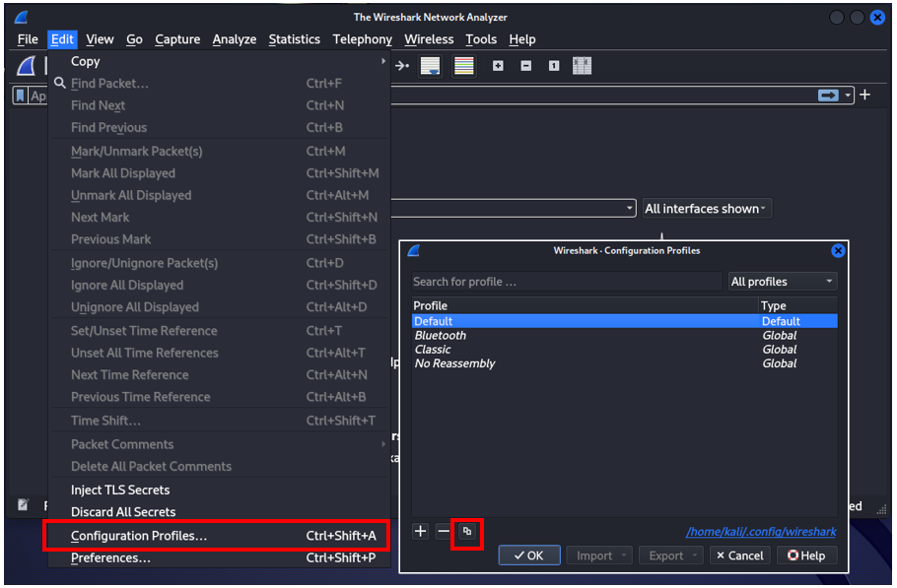Select the Classic profile row

(x=624, y=349)
